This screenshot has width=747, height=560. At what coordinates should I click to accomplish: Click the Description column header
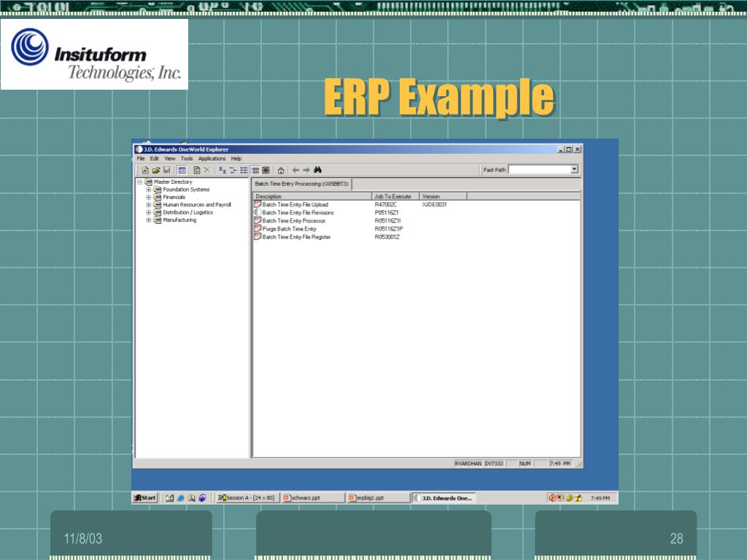(311, 196)
